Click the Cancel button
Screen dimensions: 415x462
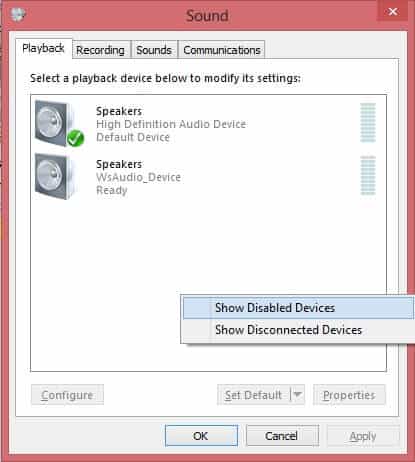(282, 435)
